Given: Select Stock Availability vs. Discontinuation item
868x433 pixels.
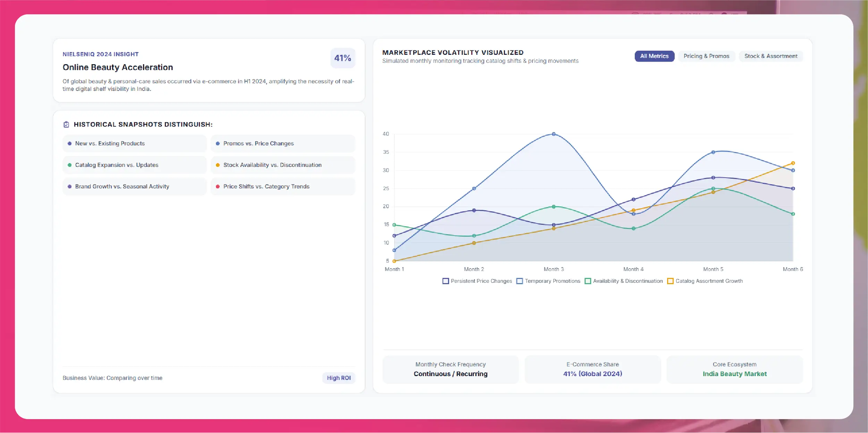Looking at the screenshot, I should (283, 165).
